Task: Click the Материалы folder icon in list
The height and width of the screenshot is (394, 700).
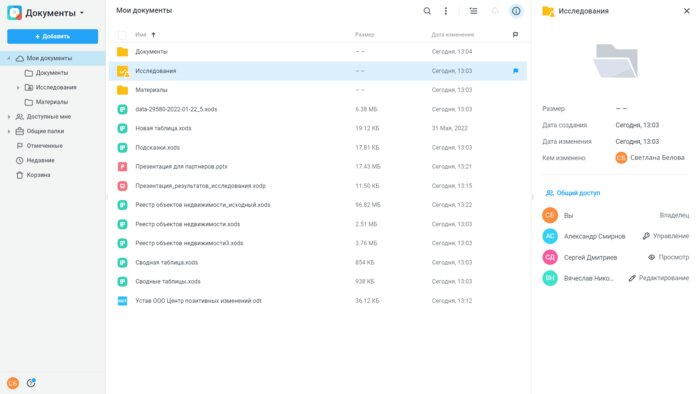Action: point(122,90)
